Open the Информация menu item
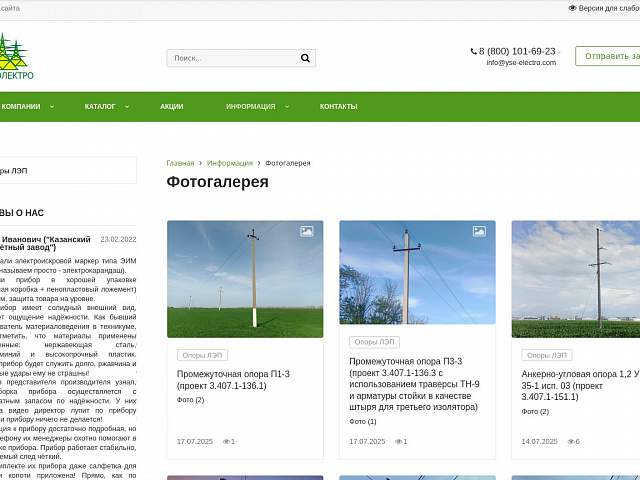The height and width of the screenshot is (480, 640). click(251, 107)
